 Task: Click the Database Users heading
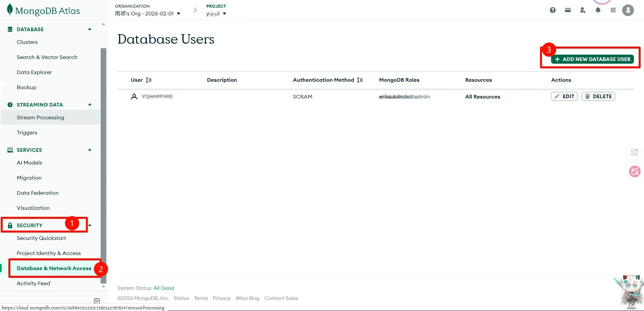coord(166,39)
